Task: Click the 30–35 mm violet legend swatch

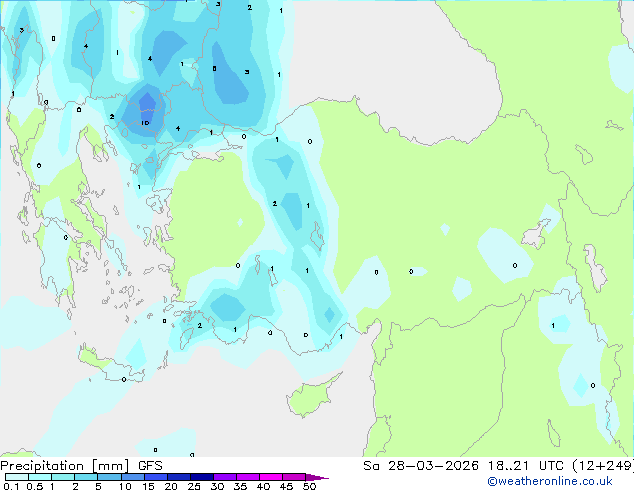Action: (x=225, y=477)
